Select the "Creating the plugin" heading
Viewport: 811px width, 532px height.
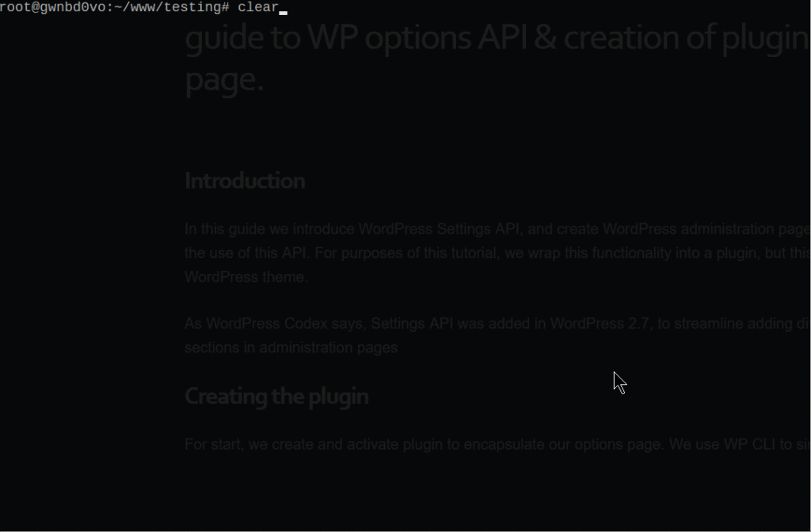276,396
